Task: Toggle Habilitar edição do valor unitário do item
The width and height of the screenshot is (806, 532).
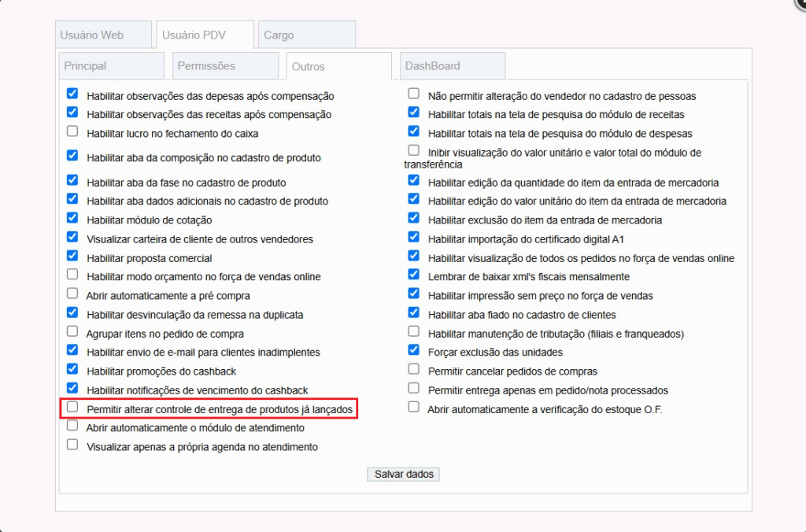Action: pyautogui.click(x=414, y=198)
